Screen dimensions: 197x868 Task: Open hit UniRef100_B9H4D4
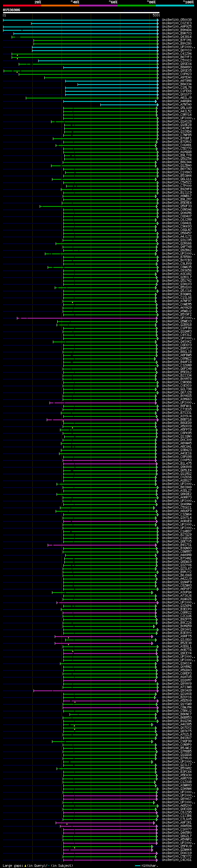(x=177, y=30)
